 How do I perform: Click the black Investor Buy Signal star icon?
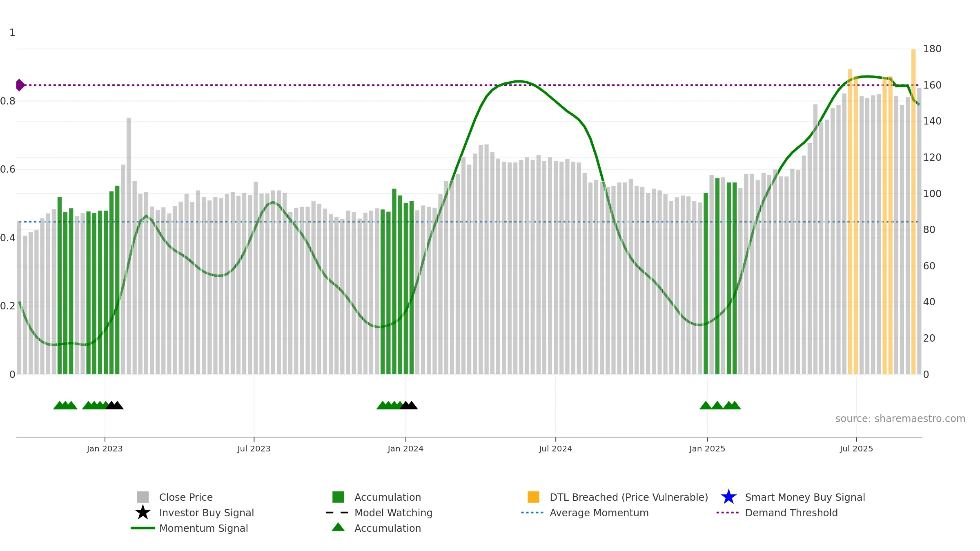[143, 513]
